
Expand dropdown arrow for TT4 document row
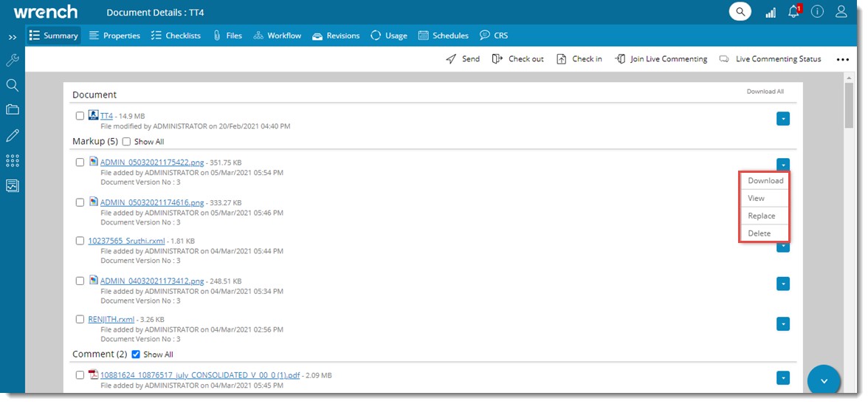(x=783, y=118)
